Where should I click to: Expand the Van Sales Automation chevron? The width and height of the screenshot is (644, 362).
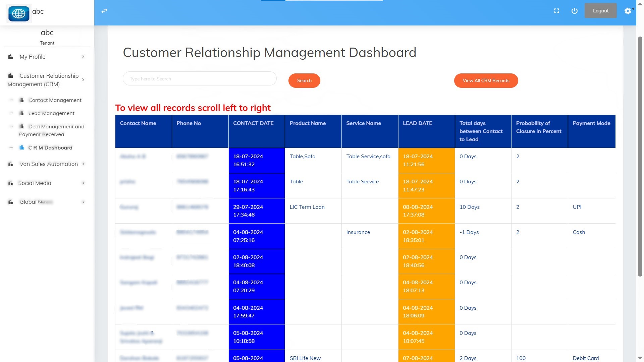point(83,164)
